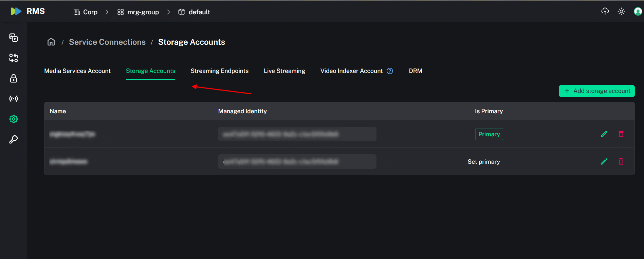Viewport: 644px width, 259px height.
Task: Click the mrg-group grid icon
Action: (x=121, y=12)
